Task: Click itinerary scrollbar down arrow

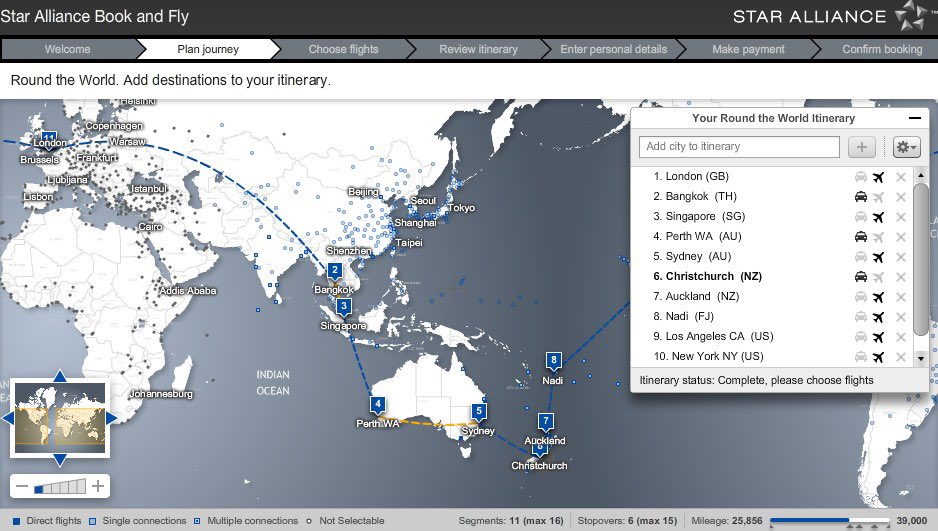Action: [921, 359]
